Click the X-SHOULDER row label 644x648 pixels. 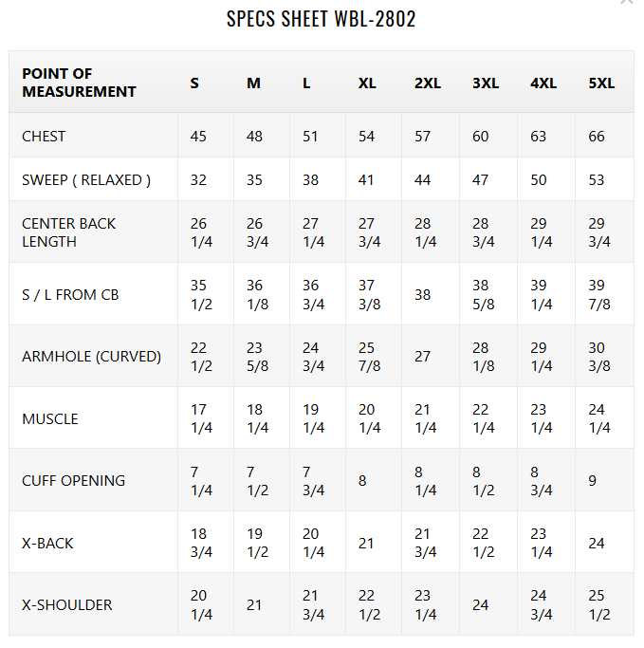pyautogui.click(x=66, y=604)
